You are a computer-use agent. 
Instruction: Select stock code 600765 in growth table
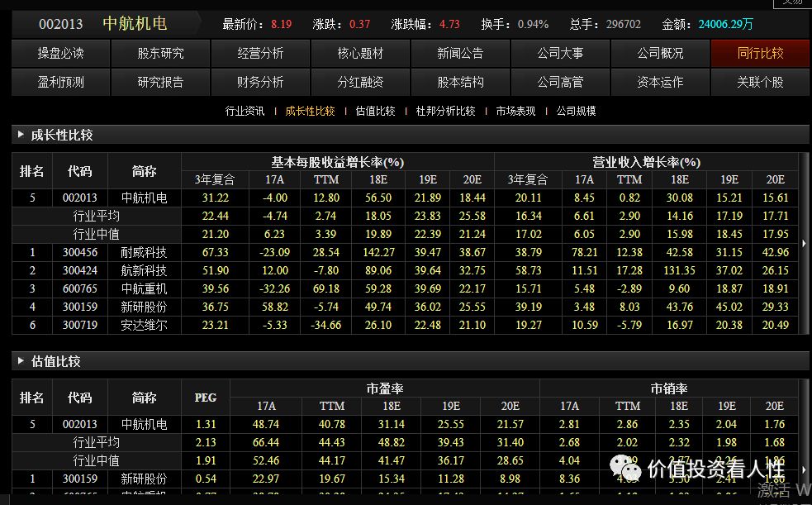click(80, 288)
